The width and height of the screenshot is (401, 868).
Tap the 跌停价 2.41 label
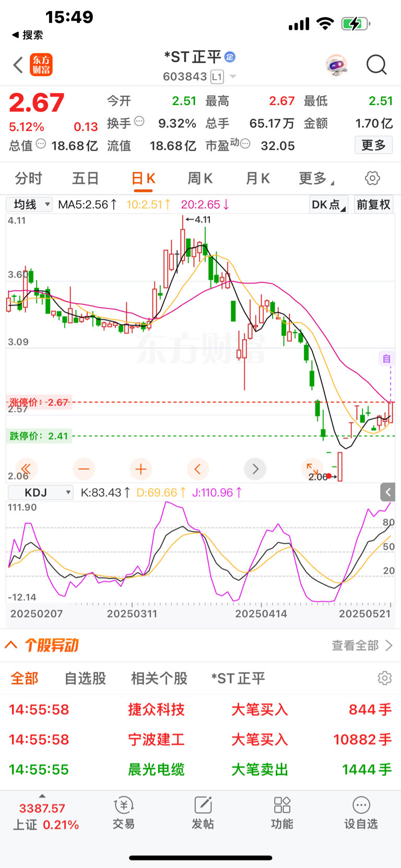pyautogui.click(x=39, y=436)
